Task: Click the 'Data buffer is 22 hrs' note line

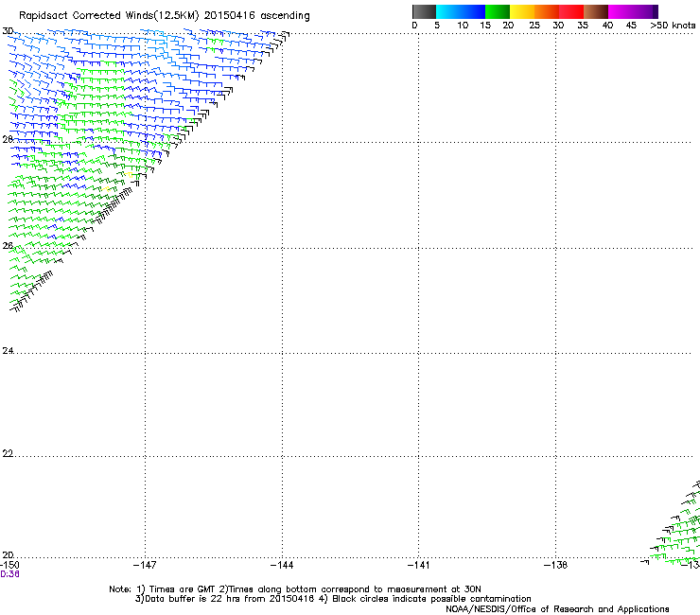Action: [x=333, y=599]
